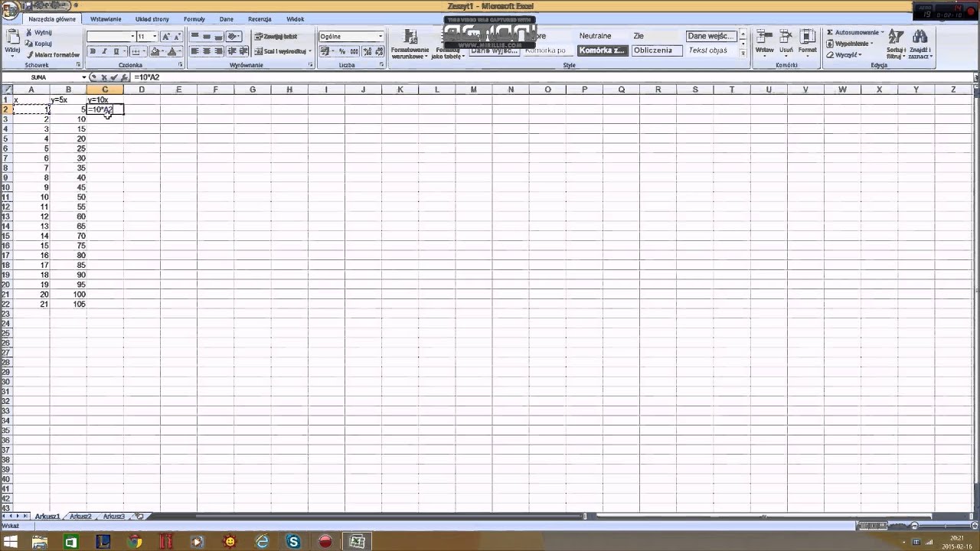Align text left
Viewport: 980px width, 551px height.
194,51
